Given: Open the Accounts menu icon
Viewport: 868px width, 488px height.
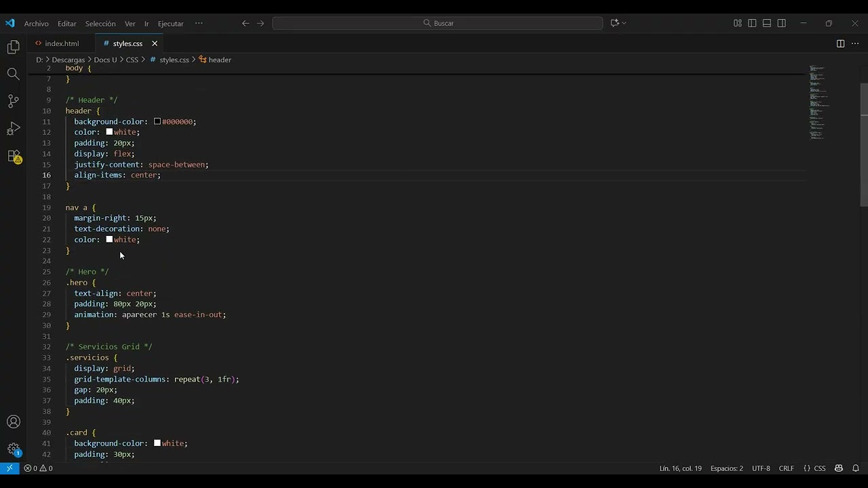Looking at the screenshot, I should [13, 422].
